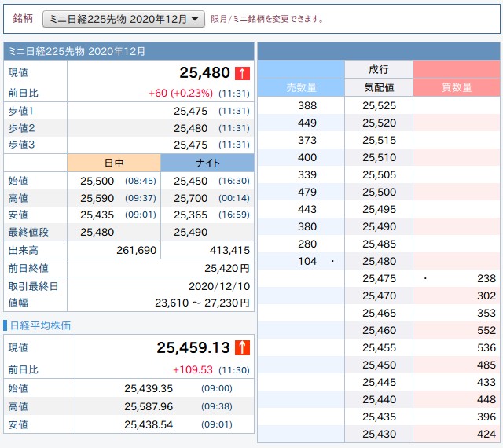Select the ナイト session column header

click(x=207, y=163)
